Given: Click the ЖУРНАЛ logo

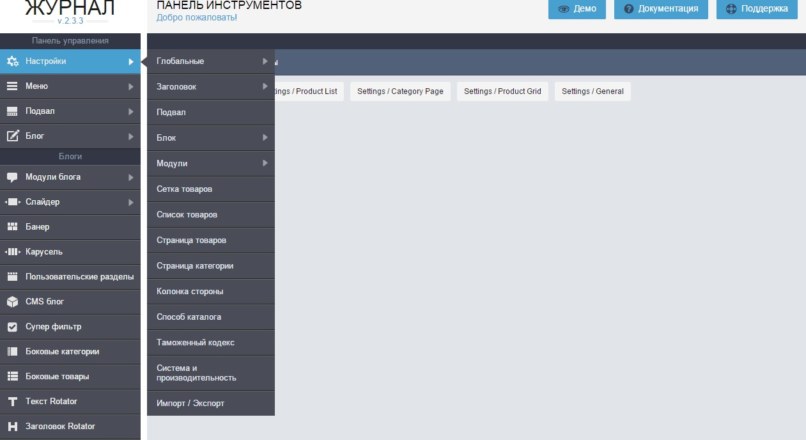Looking at the screenshot, I should coord(70,7).
